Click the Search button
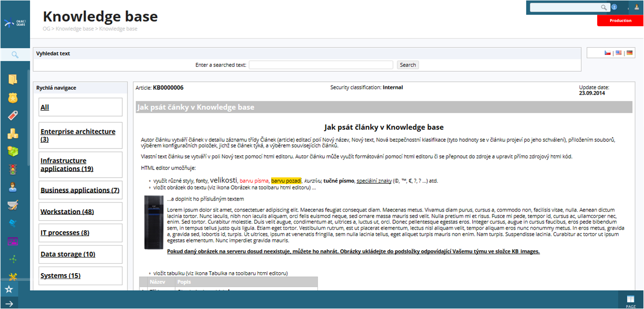The height and width of the screenshot is (309, 644). point(408,65)
